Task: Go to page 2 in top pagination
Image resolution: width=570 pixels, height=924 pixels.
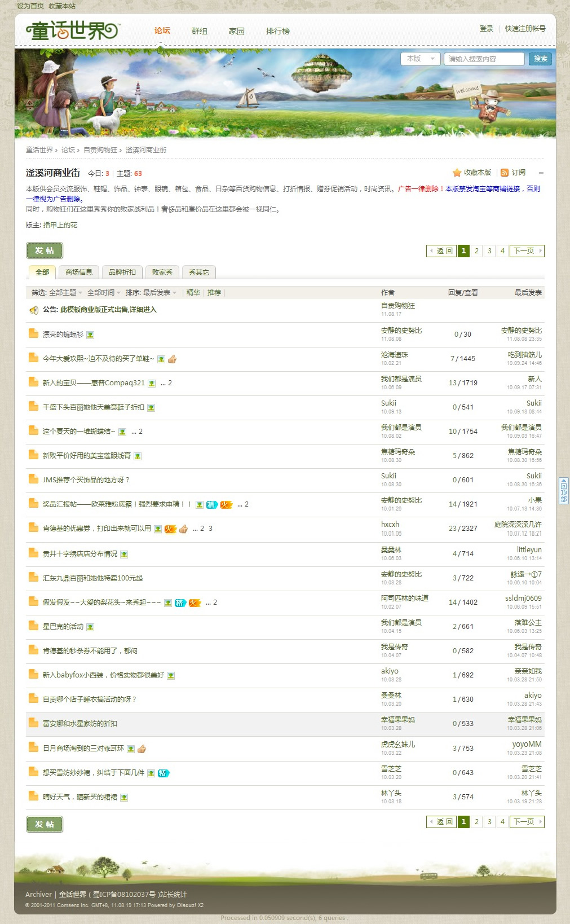Action: click(476, 251)
